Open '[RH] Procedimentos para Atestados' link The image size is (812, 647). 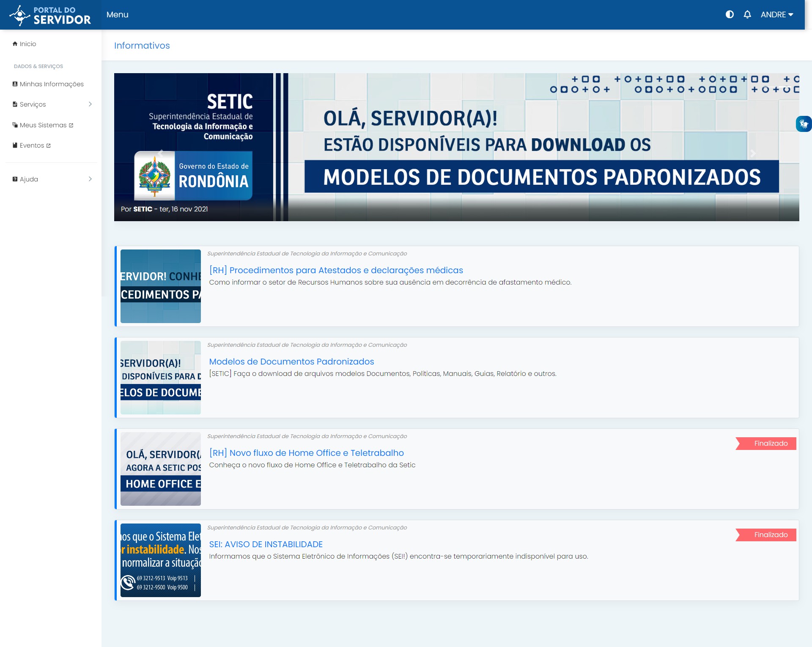pyautogui.click(x=336, y=270)
